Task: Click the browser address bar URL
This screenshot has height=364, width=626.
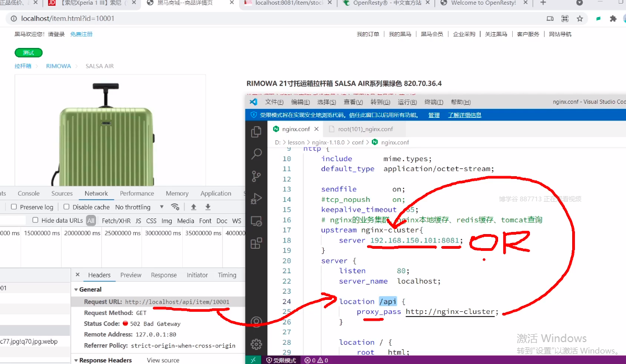Action: 67,18
